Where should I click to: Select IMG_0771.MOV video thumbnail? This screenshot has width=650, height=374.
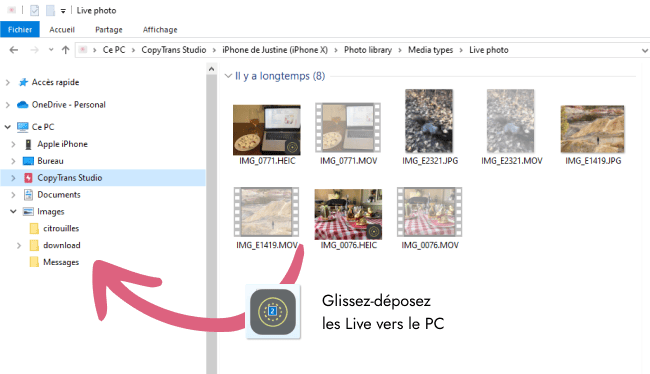tap(348, 128)
